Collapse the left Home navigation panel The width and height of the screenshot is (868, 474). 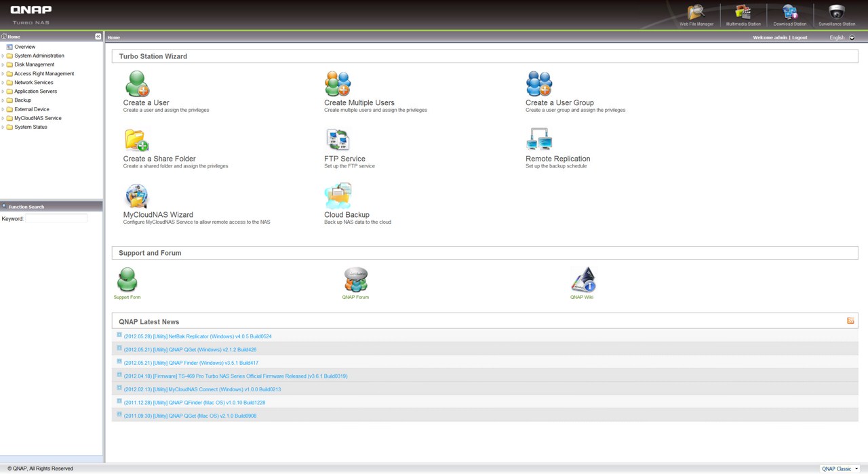click(98, 37)
